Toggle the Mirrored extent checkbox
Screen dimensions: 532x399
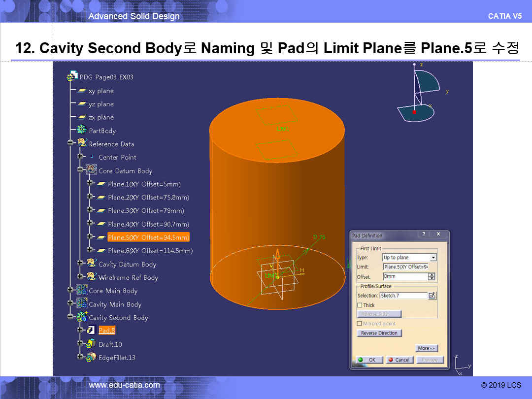pyautogui.click(x=360, y=324)
